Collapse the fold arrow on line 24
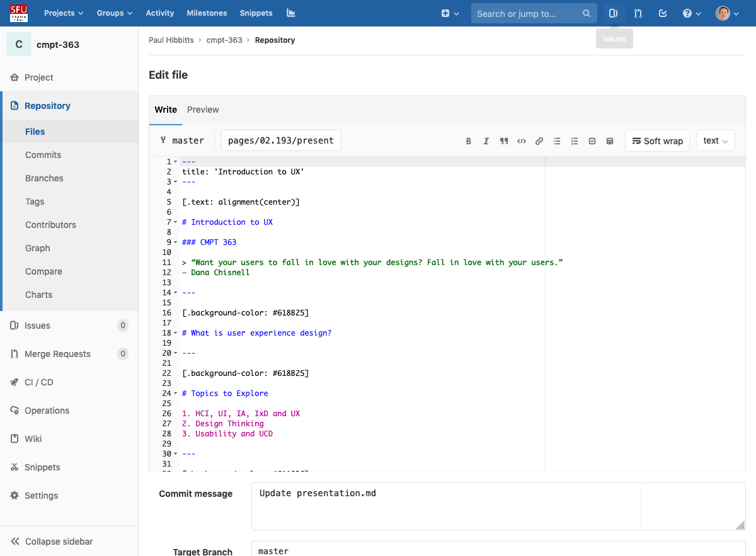756x556 pixels. pyautogui.click(x=175, y=394)
